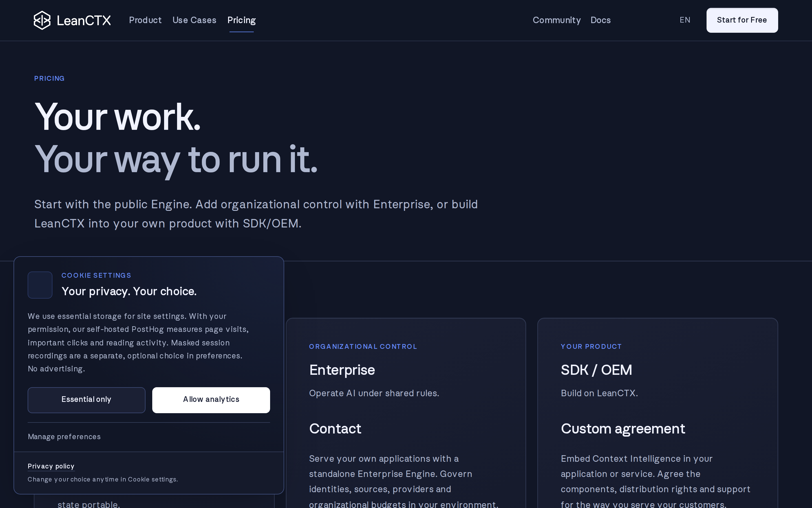Click the LeanCTX hexagon logo icon

coord(42,20)
